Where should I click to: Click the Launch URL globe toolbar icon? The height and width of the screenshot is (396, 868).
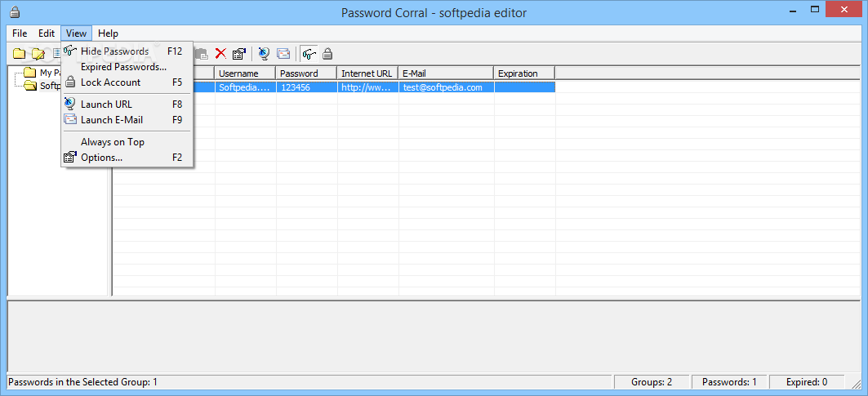pyautogui.click(x=264, y=54)
